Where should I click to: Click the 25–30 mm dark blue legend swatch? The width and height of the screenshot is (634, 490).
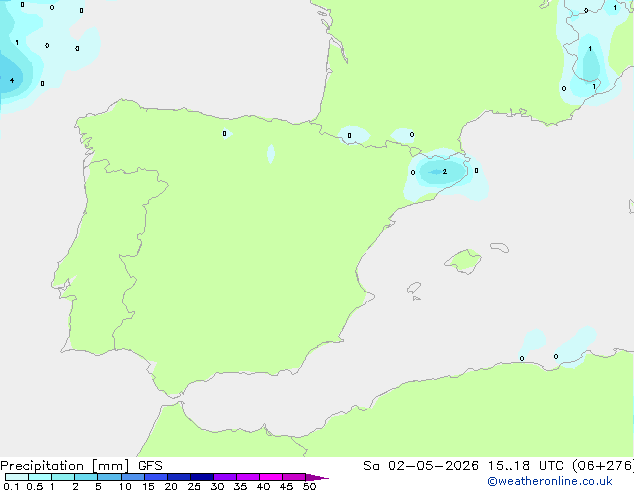pos(202,477)
